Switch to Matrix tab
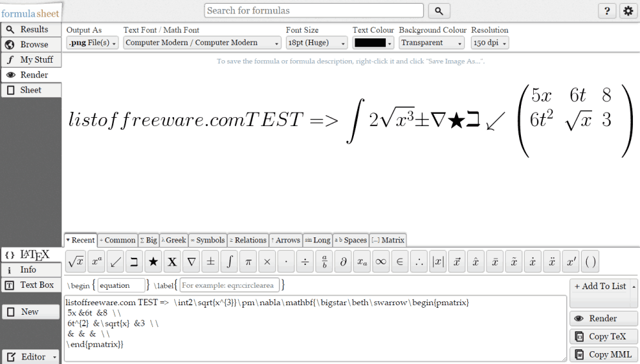Screen dimensions: 640x364 pos(388,241)
